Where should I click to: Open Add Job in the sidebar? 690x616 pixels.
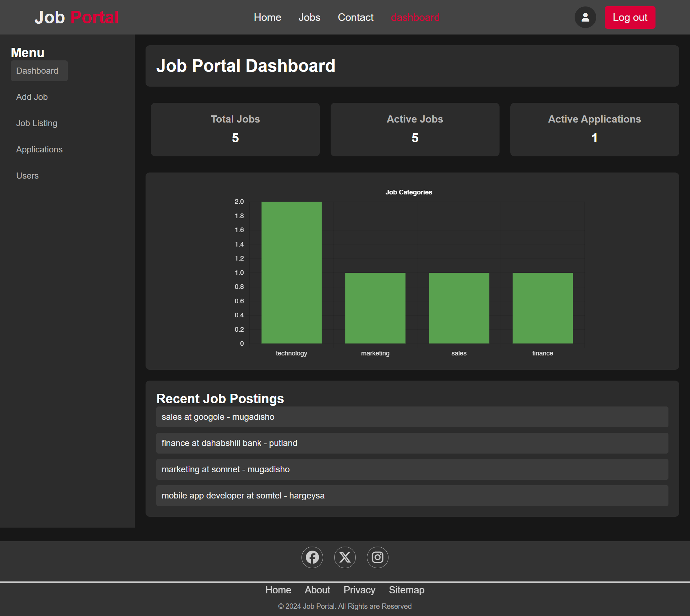pyautogui.click(x=32, y=97)
